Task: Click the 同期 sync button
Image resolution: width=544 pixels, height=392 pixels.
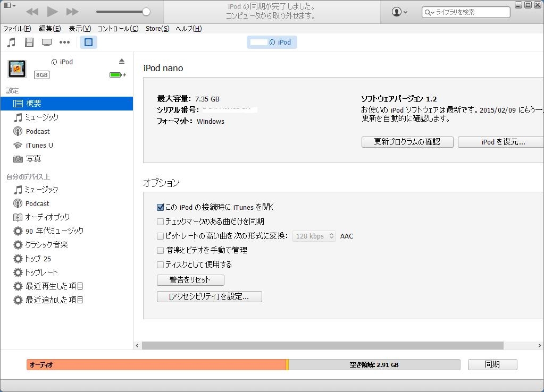Action: click(492, 364)
